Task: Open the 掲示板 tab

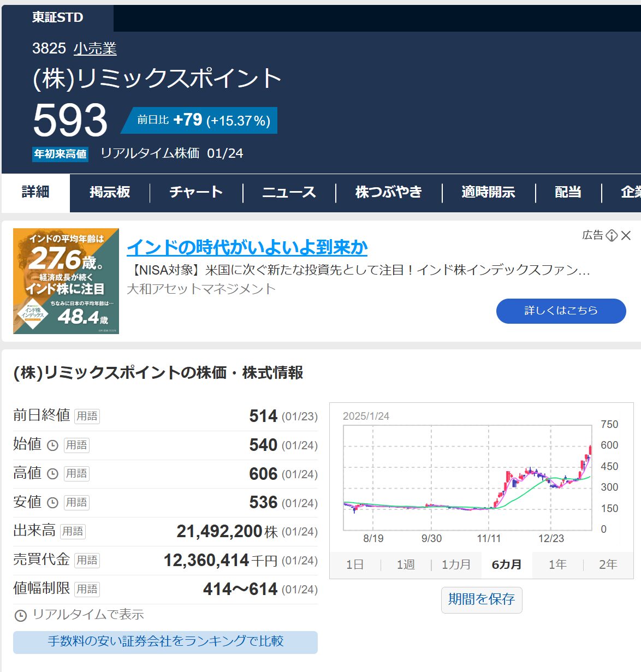Action: click(110, 192)
